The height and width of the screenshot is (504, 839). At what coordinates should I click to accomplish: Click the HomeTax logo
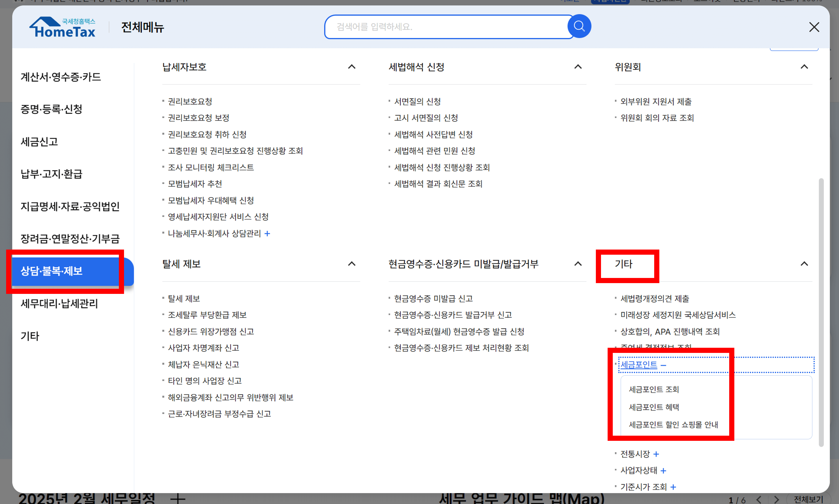click(62, 26)
